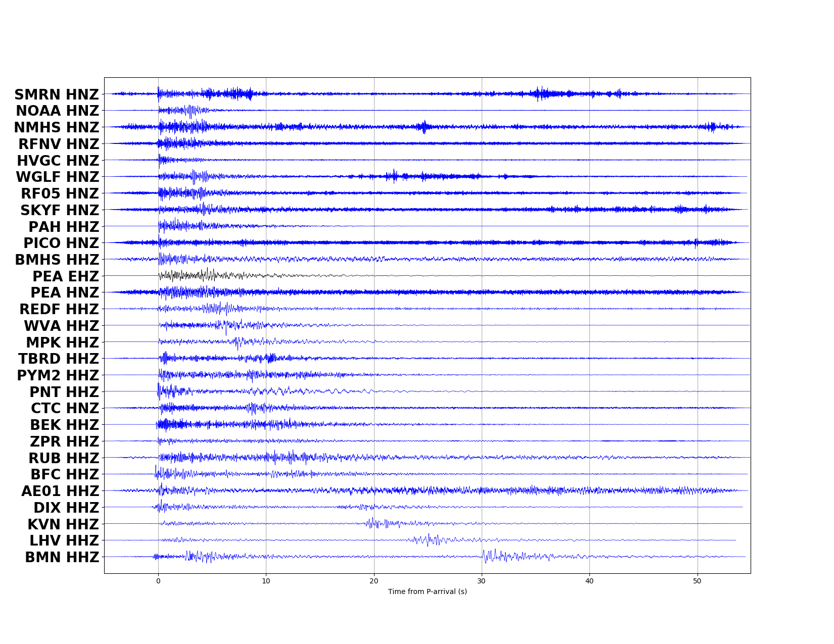Select the SMRN HNZ station label
This screenshot has width=834, height=644.
(57, 94)
